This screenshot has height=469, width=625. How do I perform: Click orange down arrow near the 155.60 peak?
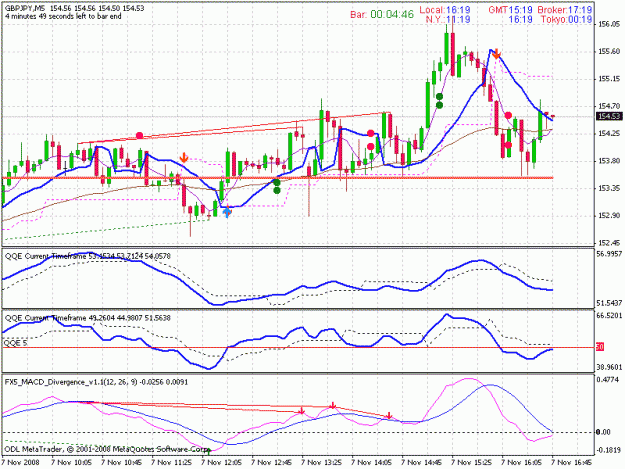pos(496,54)
